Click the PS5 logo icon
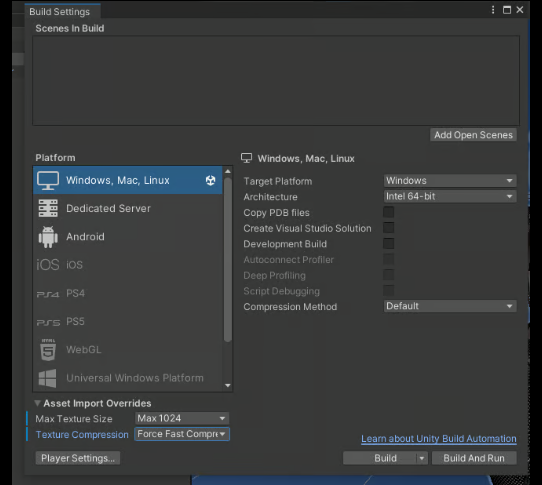 pos(48,322)
